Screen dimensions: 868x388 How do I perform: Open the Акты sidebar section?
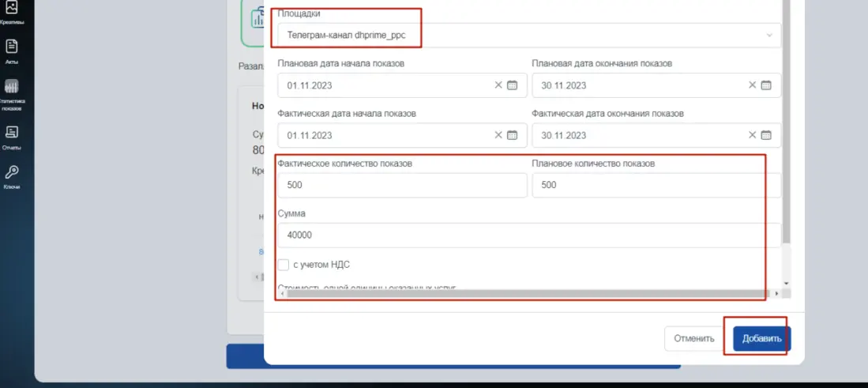12,52
